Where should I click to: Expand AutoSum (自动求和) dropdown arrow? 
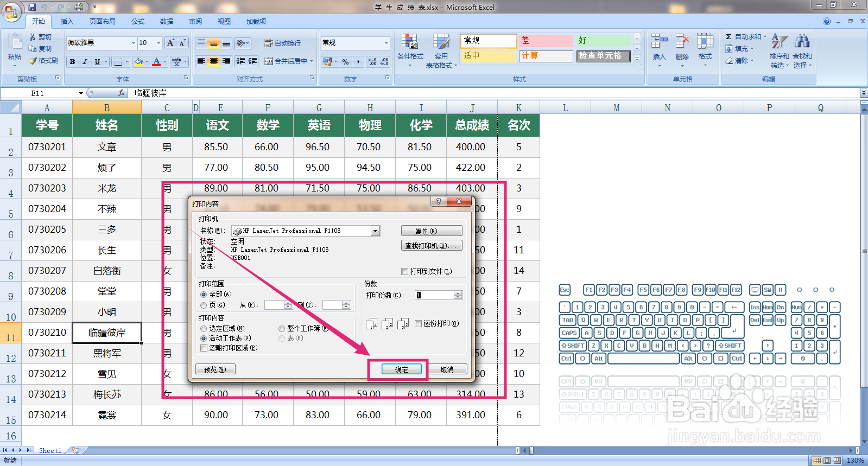pos(765,37)
